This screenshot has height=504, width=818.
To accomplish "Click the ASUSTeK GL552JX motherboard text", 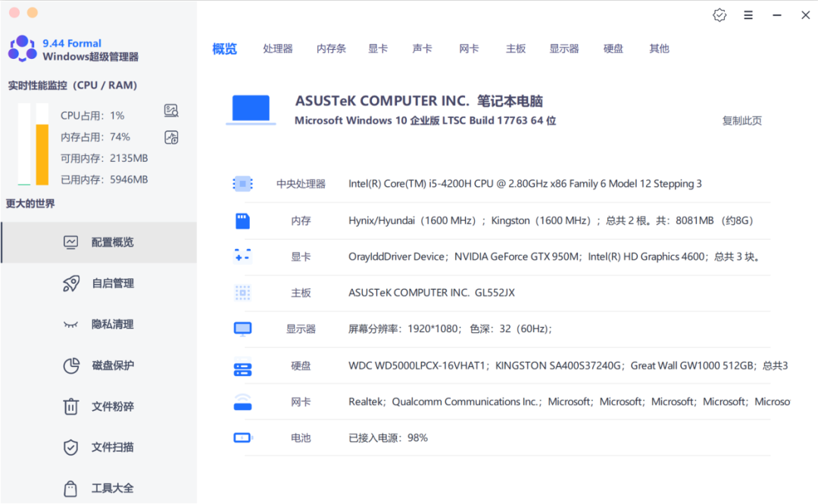I will click(x=432, y=293).
